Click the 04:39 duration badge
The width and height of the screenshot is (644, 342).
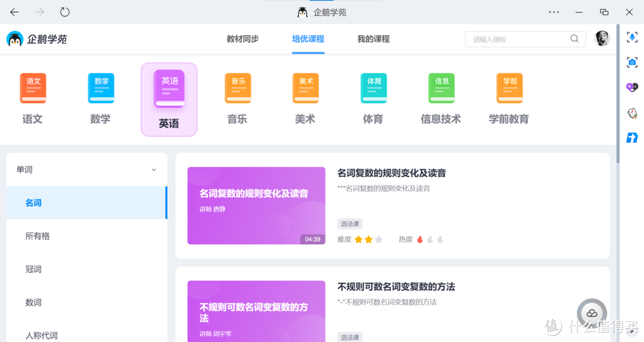(x=312, y=239)
